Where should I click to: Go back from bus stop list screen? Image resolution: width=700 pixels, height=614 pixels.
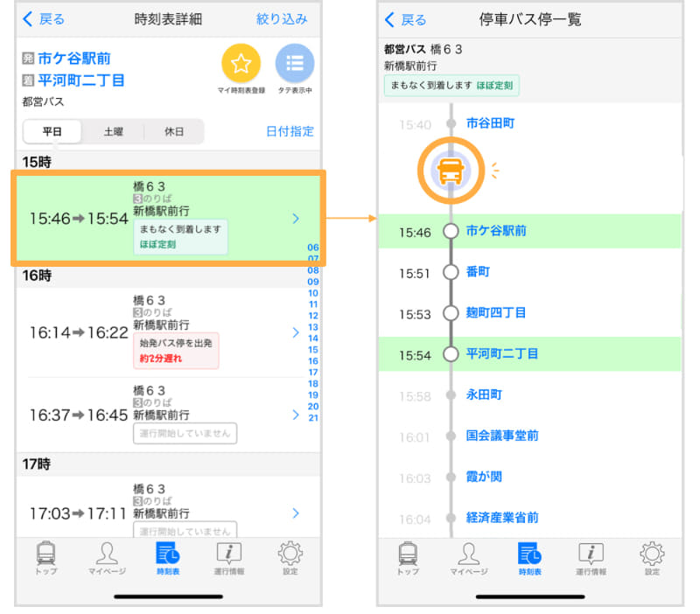point(405,19)
